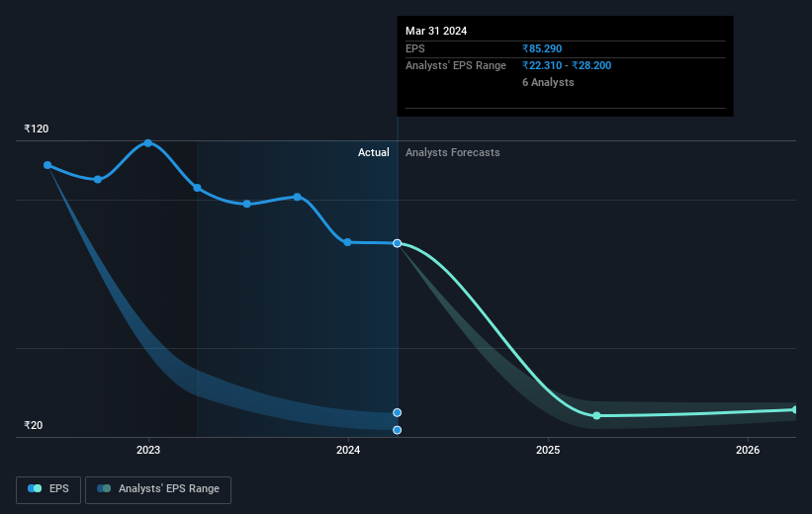Click the small EPS bump point before 2024
Screen dimensions: 812x514
298,197
